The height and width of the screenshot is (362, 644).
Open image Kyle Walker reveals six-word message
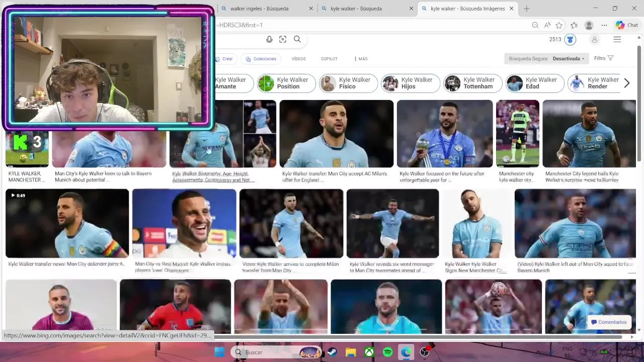click(x=392, y=223)
